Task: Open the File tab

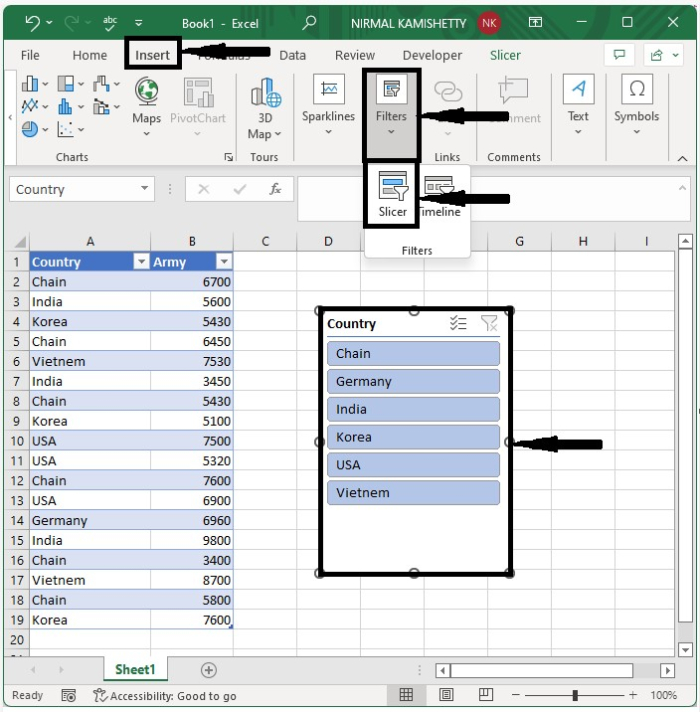Action: coord(30,55)
